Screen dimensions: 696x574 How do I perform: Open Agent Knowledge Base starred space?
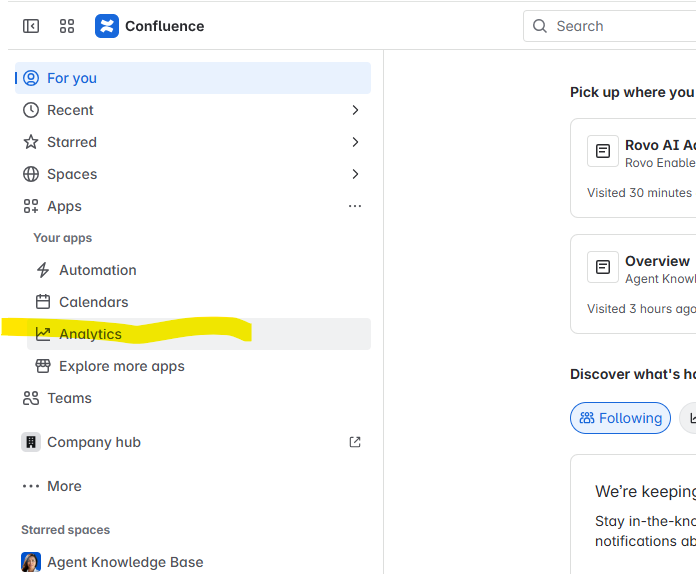coord(125,562)
